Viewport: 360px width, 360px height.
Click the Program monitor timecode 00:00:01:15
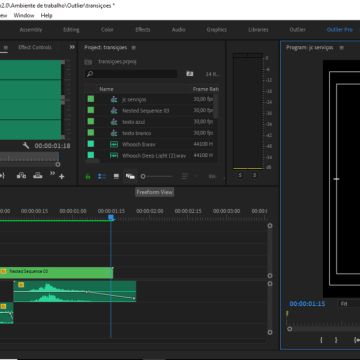(307, 304)
